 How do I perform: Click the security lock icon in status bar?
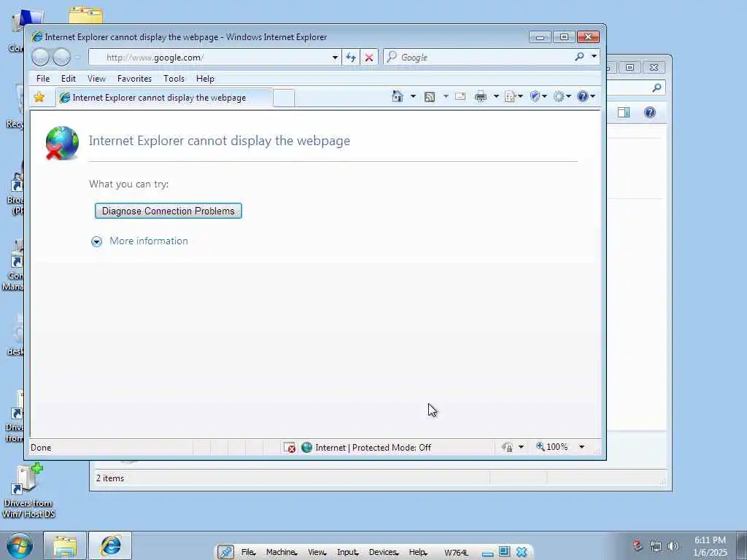click(508, 447)
